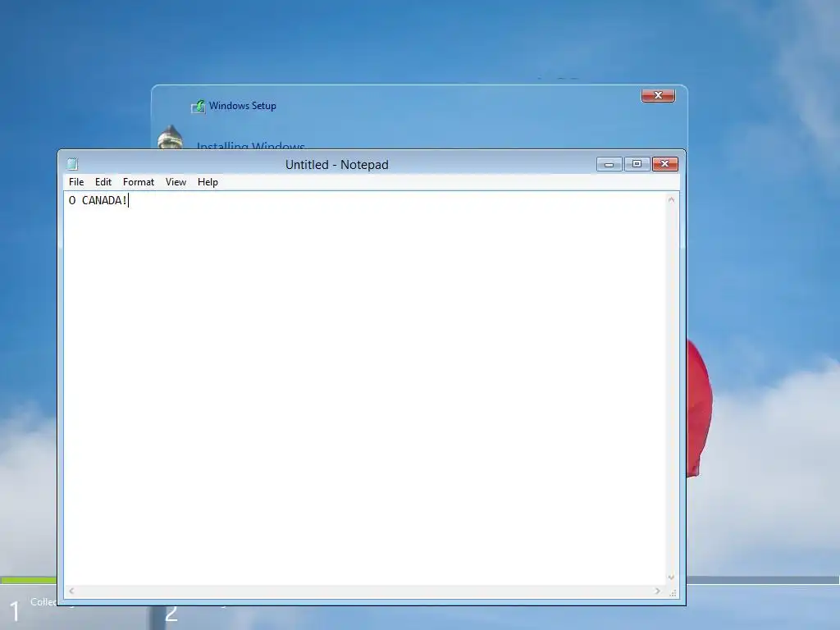Maximize the Notepad window

pyautogui.click(x=637, y=164)
